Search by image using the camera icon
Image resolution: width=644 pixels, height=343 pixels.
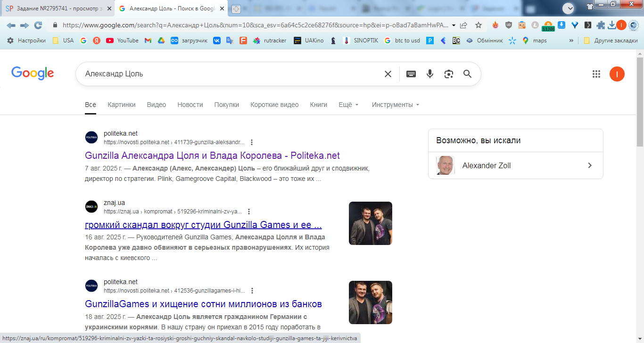(449, 74)
